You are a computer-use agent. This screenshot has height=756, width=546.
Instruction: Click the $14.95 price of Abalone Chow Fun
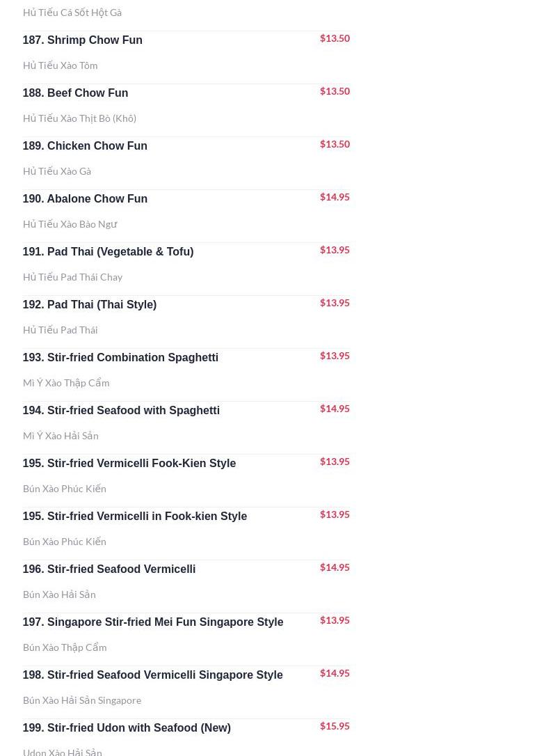(x=335, y=197)
